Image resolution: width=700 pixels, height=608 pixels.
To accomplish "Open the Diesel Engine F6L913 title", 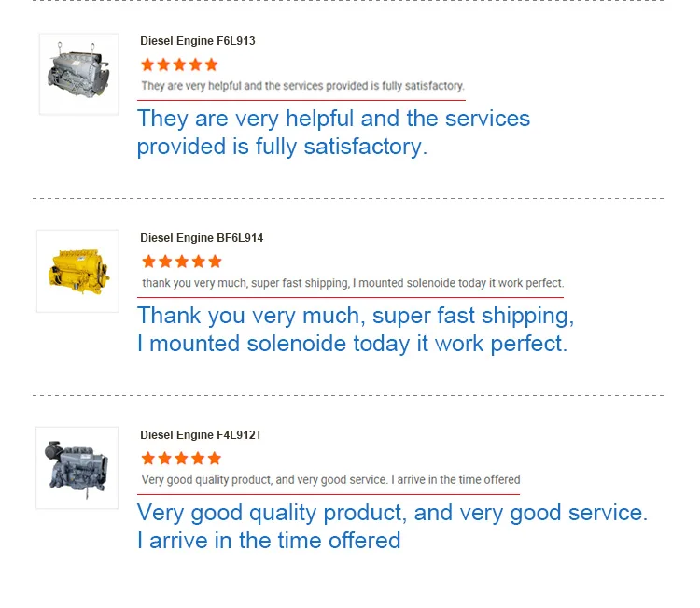I will [198, 41].
